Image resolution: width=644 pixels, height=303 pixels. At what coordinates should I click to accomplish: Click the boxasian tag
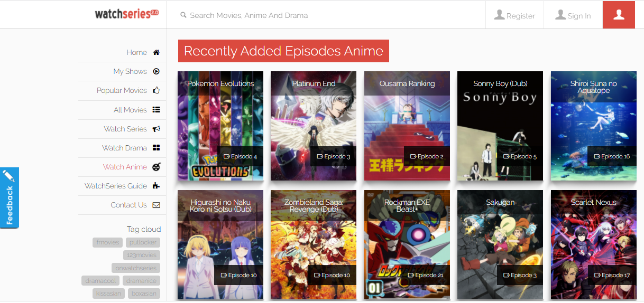[144, 293]
